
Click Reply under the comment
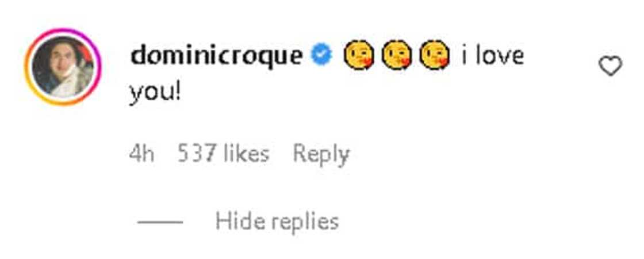click(321, 154)
